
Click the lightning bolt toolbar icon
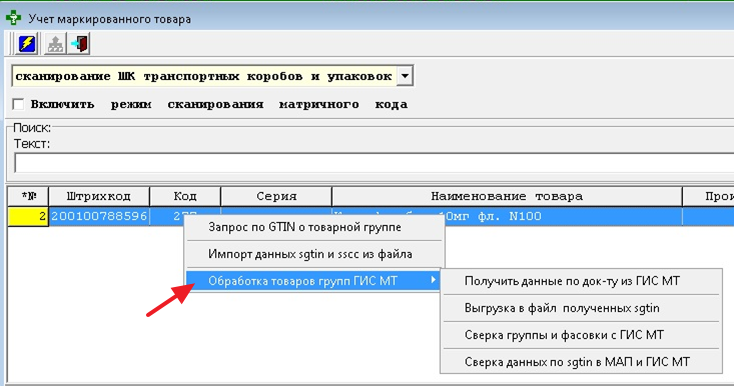point(27,44)
